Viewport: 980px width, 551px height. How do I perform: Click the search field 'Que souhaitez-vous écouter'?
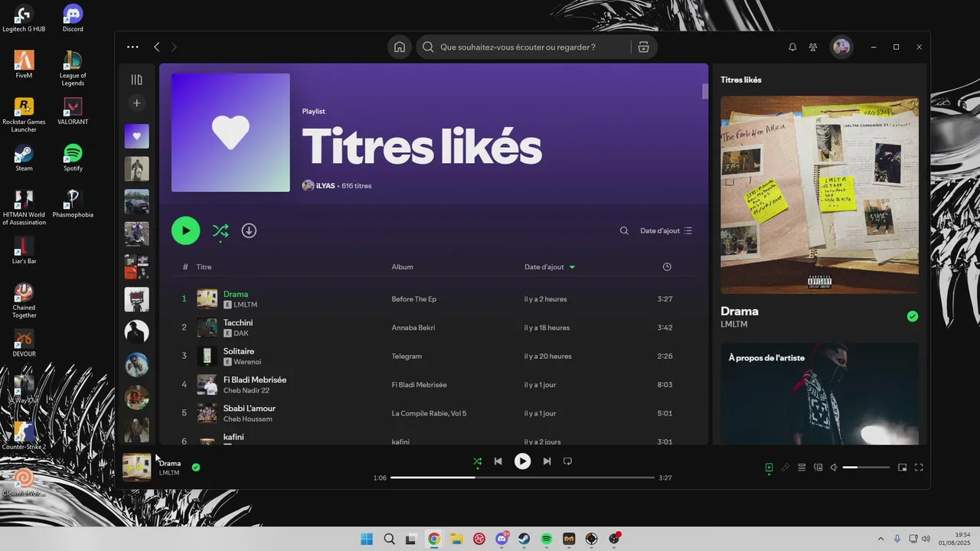pos(524,47)
